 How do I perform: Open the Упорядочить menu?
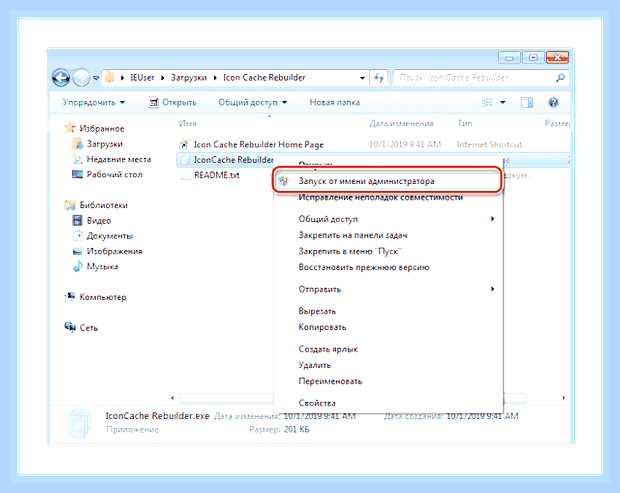tap(94, 102)
